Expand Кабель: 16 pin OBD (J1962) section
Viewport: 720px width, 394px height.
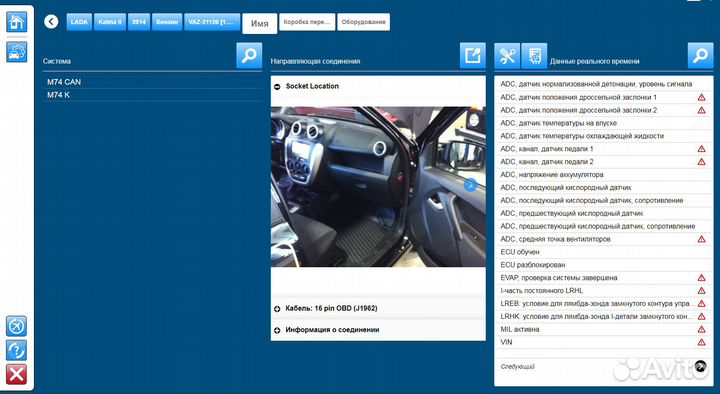tap(277, 309)
